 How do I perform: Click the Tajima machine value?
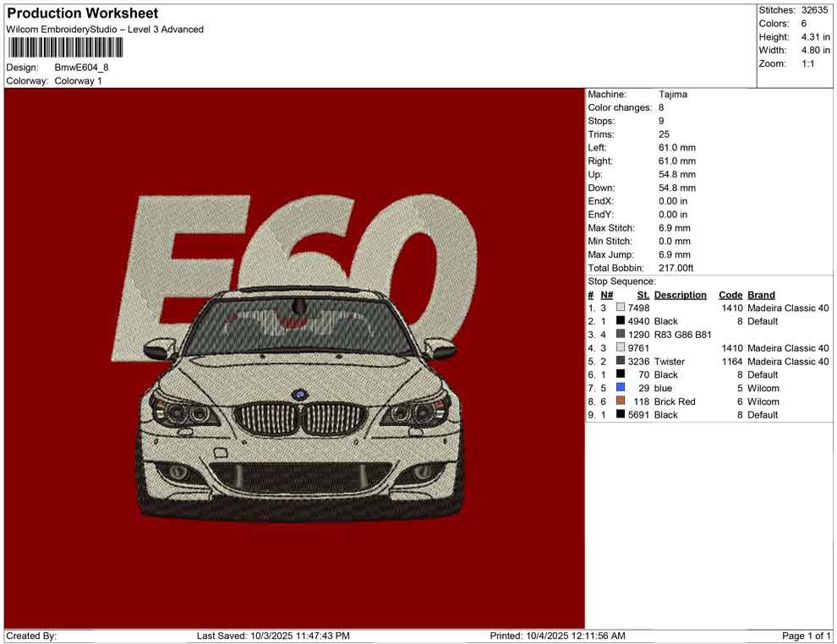coord(673,95)
